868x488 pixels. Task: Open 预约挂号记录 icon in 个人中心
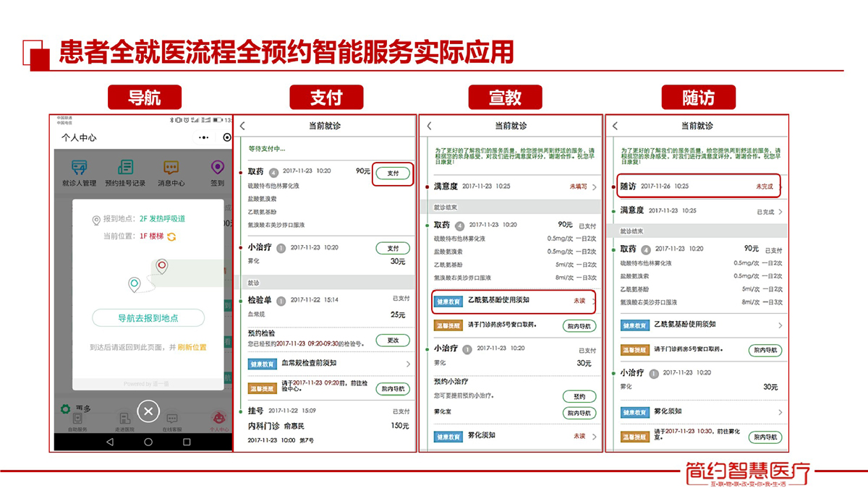click(125, 168)
